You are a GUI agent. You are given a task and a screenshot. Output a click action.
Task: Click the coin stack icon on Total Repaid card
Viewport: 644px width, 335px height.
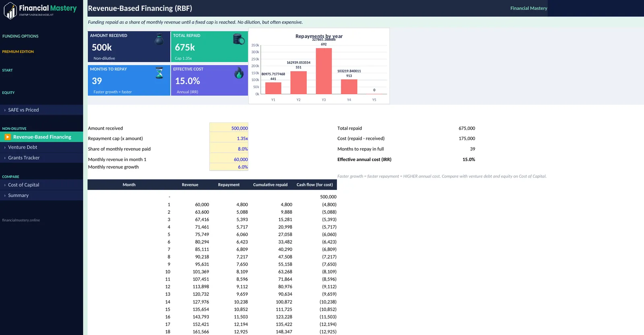[x=239, y=39]
